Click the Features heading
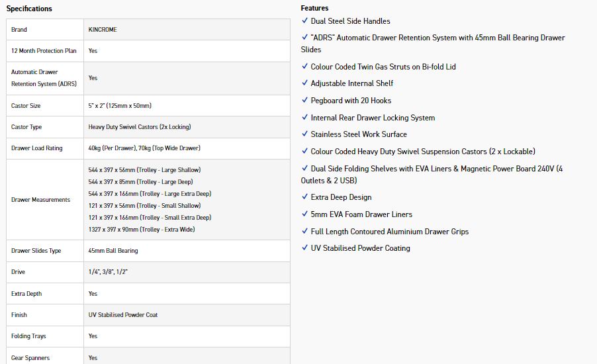The width and height of the screenshot is (597, 364). pyautogui.click(x=314, y=8)
